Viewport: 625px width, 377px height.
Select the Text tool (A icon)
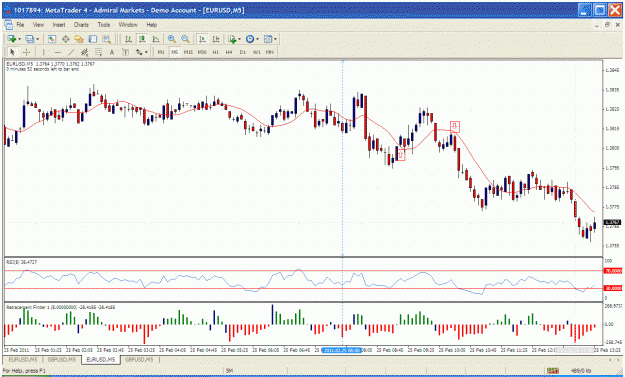(112, 52)
